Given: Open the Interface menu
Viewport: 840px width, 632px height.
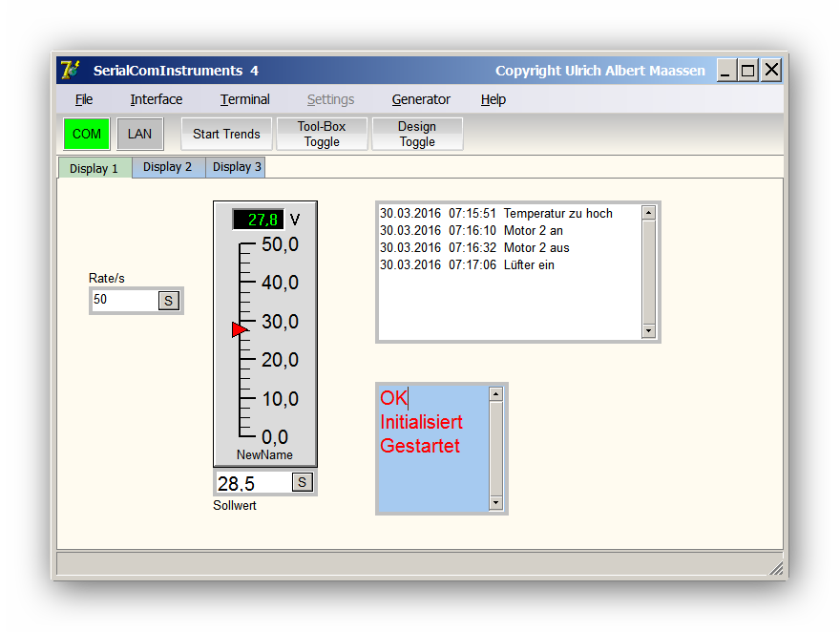Looking at the screenshot, I should pos(156,99).
